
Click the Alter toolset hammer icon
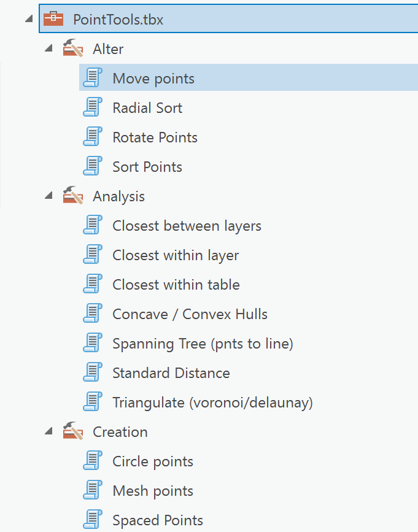[73, 48]
